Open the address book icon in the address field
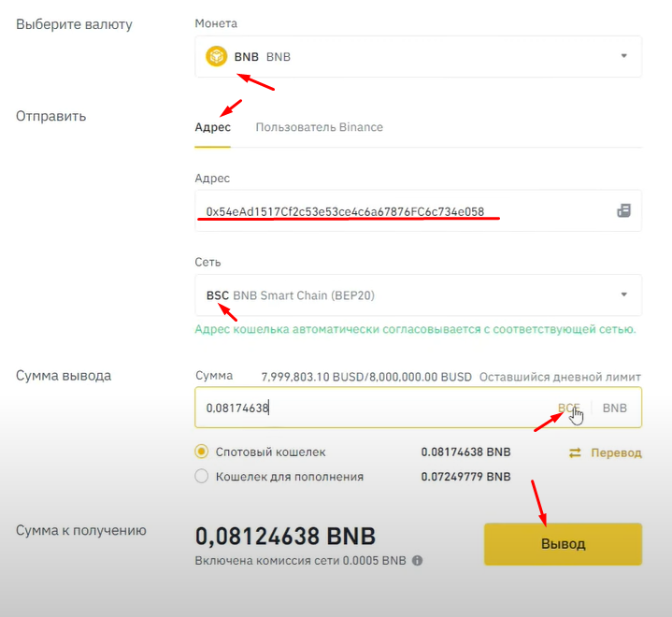The width and height of the screenshot is (672, 617). 623,210
